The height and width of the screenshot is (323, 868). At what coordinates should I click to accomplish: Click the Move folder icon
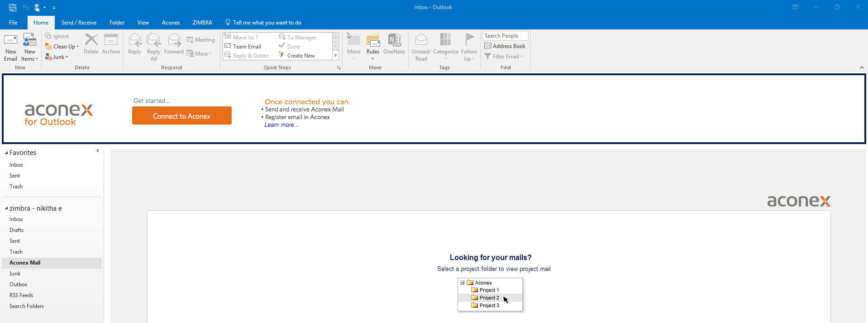click(353, 40)
